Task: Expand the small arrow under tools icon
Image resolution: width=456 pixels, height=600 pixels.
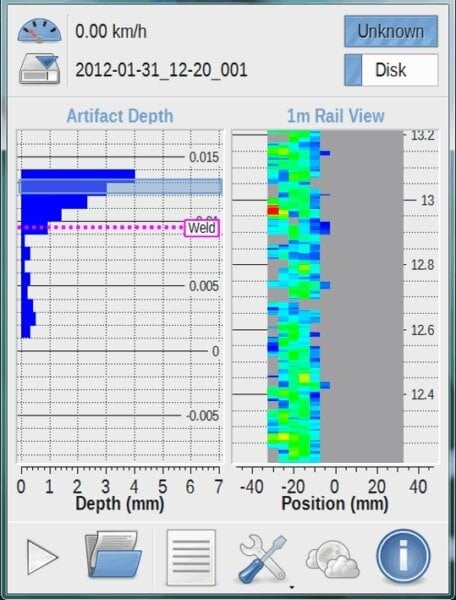Action: point(292,587)
